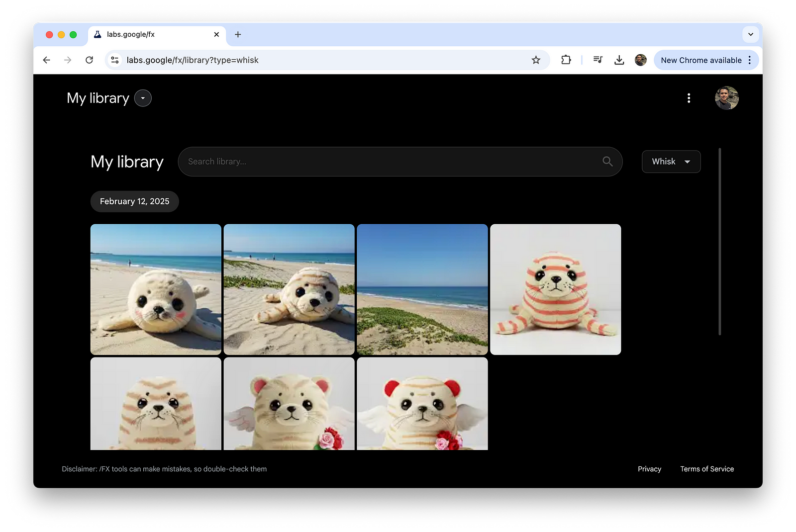Expand the My library title dropdown chevron
Image resolution: width=796 pixels, height=532 pixels.
pyautogui.click(x=143, y=98)
